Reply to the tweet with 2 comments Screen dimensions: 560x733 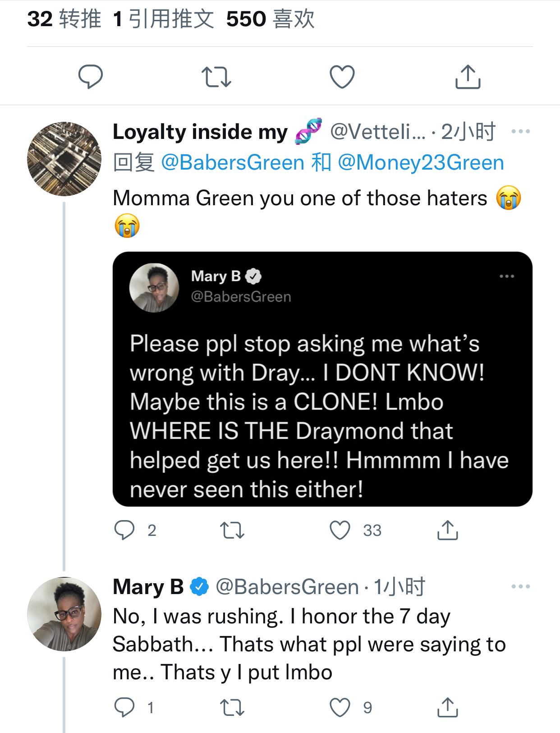125,530
